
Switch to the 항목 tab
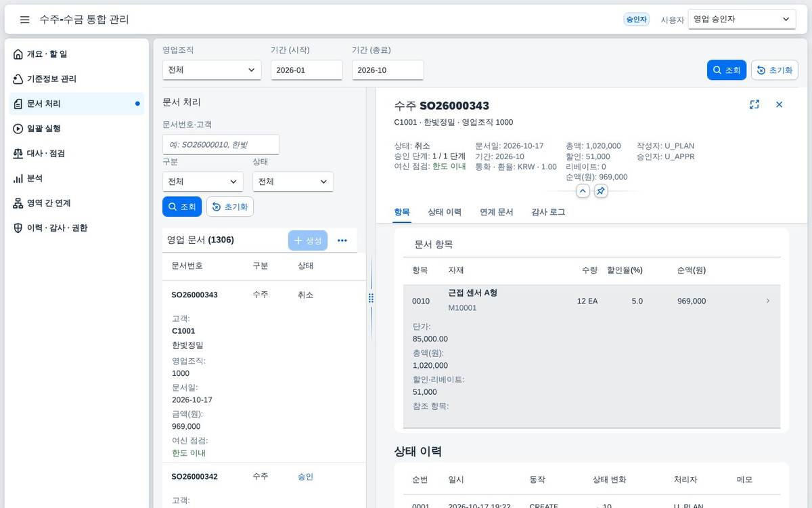(x=402, y=212)
